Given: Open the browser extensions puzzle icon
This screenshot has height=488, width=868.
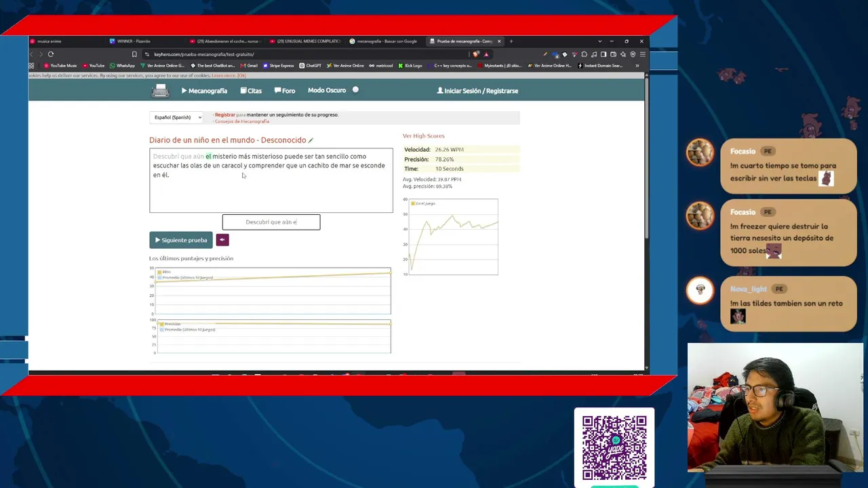Looking at the screenshot, I should coord(585,54).
